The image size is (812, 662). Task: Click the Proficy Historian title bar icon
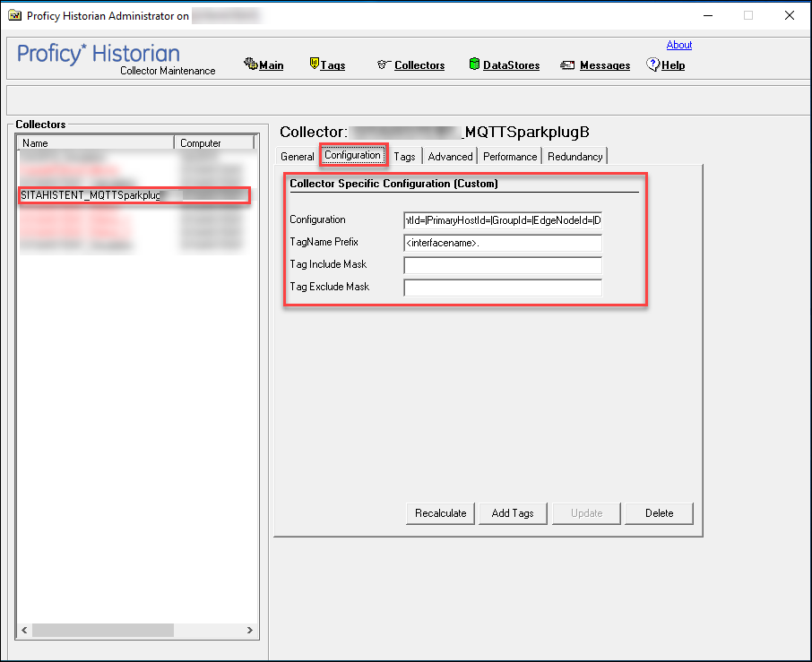coord(15,15)
